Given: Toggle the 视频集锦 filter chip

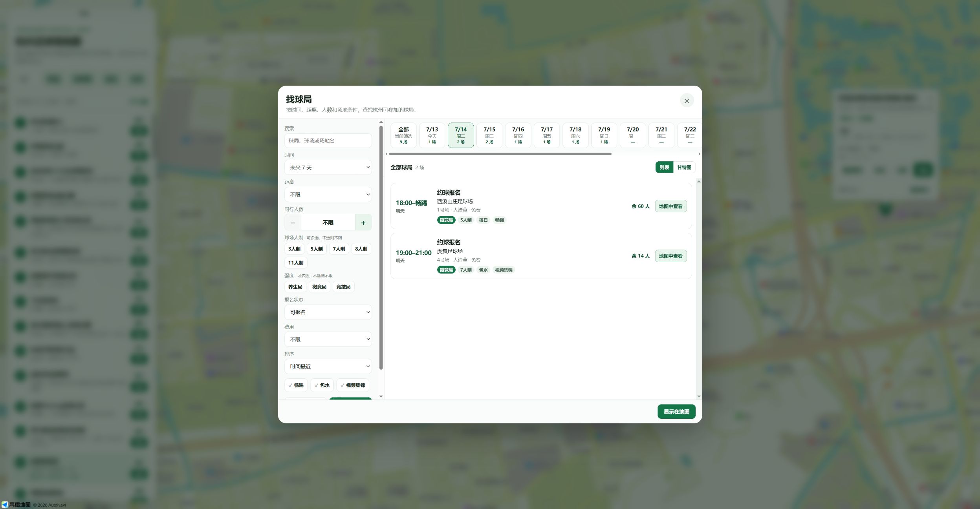Looking at the screenshot, I should pyautogui.click(x=353, y=385).
